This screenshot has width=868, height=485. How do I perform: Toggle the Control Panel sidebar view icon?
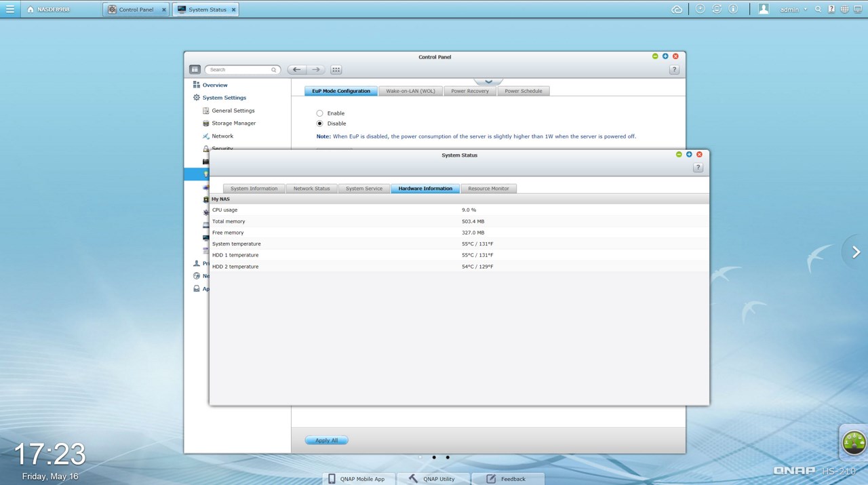coord(195,69)
